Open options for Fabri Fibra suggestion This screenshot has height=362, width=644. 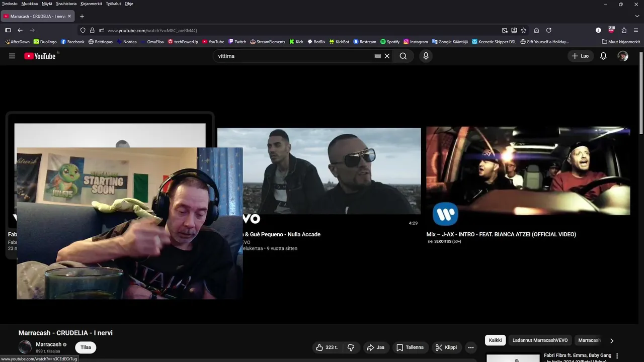(617, 356)
